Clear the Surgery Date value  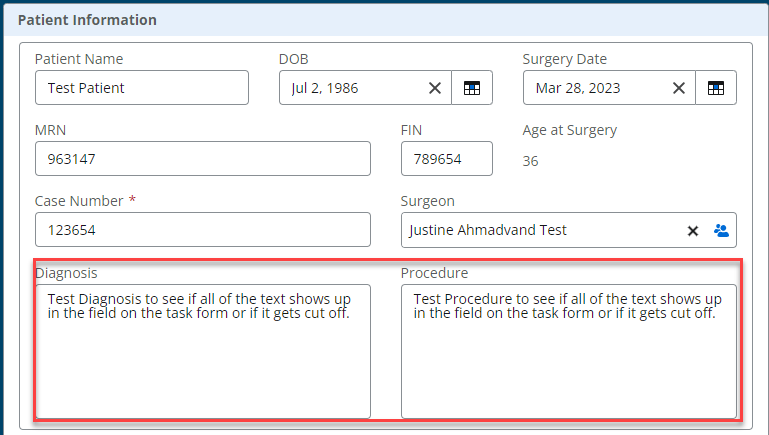pyautogui.click(x=679, y=88)
